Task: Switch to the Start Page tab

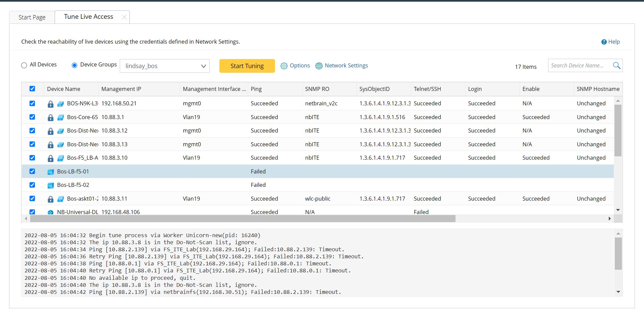Action: [x=32, y=17]
